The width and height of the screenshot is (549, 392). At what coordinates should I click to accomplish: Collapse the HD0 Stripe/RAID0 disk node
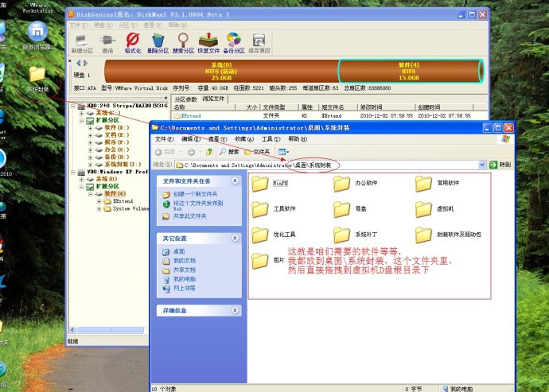point(73,105)
